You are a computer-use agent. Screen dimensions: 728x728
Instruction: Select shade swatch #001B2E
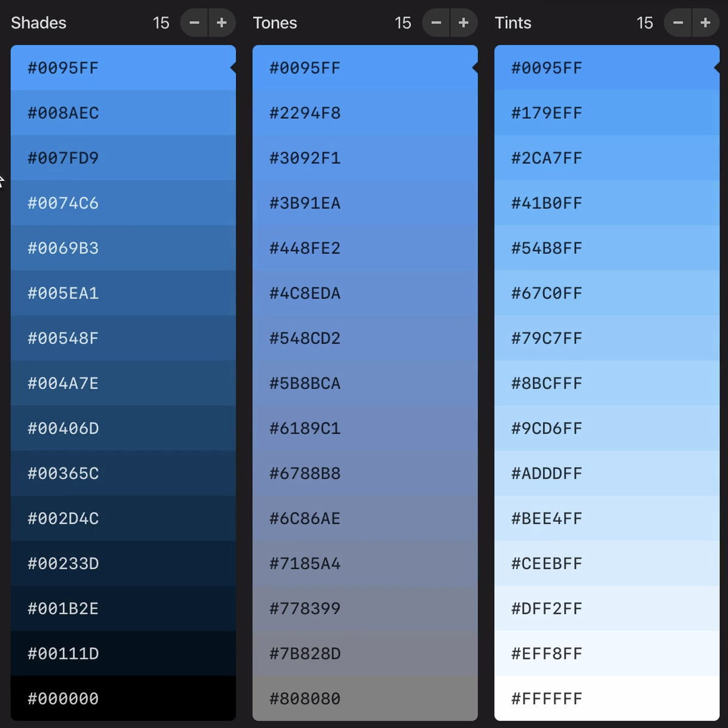(x=123, y=608)
